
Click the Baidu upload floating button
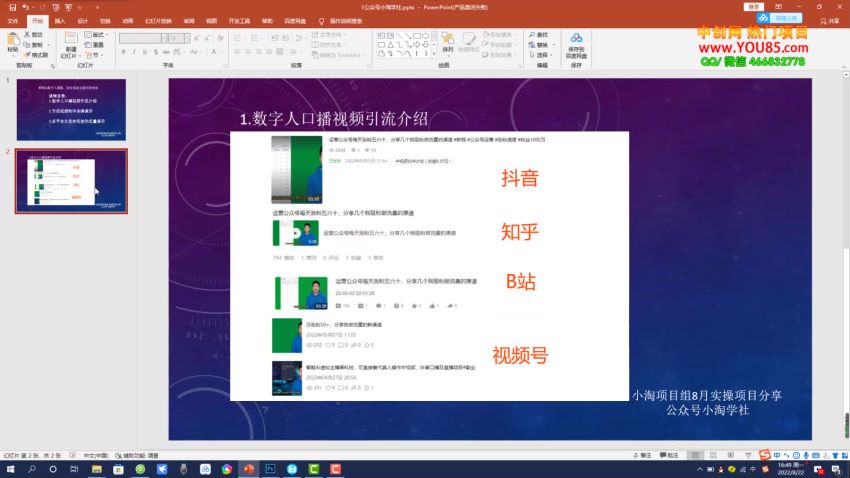(x=781, y=18)
